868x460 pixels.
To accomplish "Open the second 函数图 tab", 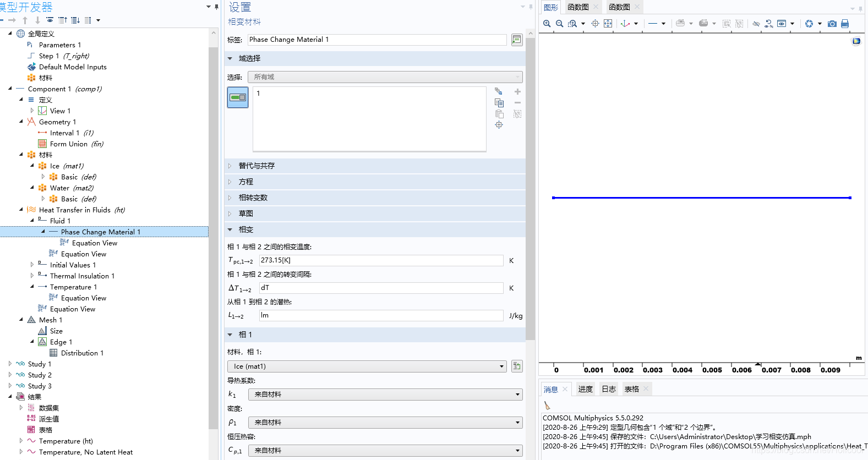I will tap(619, 7).
